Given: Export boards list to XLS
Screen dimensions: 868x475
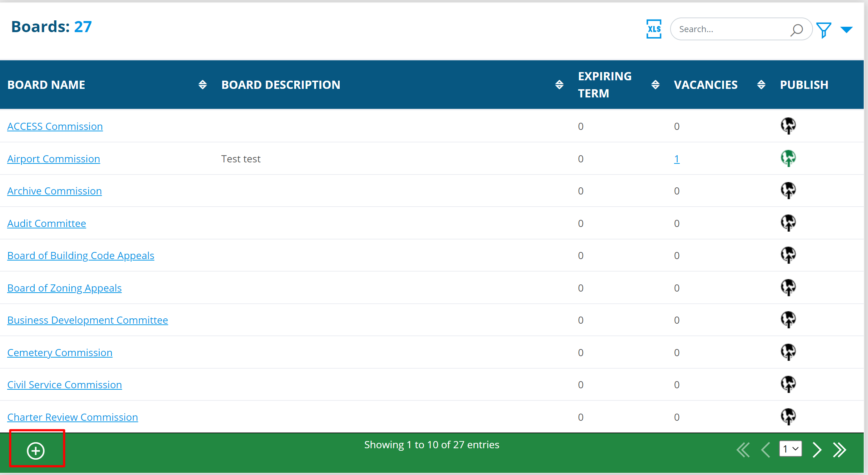Looking at the screenshot, I should [654, 29].
